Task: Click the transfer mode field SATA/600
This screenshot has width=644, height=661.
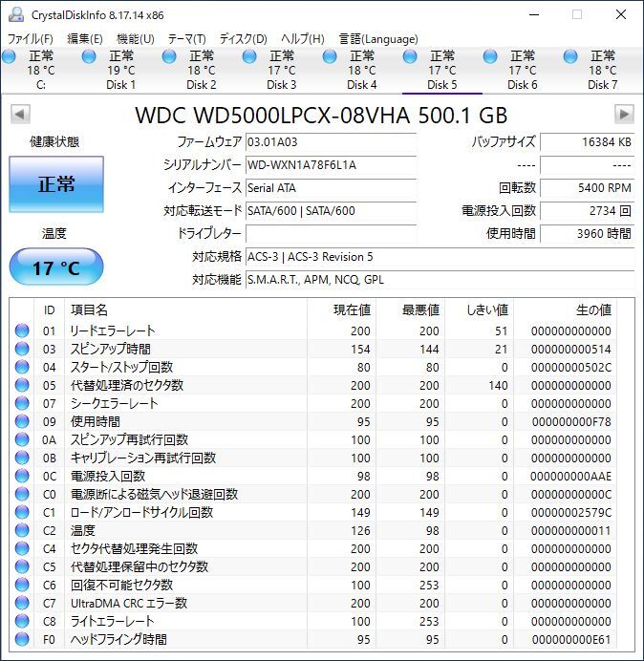Action: coord(331,210)
